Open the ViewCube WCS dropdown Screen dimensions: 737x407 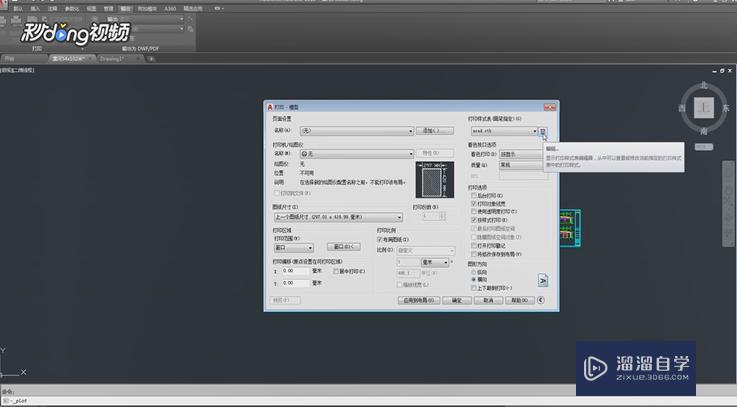coord(704,147)
